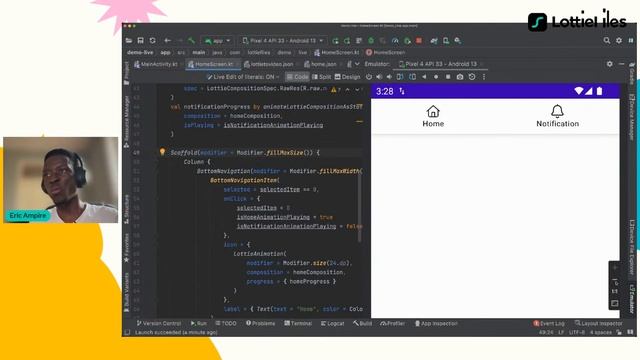Tap the Home item in emulator app
The height and width of the screenshot is (360, 640).
pos(433,116)
